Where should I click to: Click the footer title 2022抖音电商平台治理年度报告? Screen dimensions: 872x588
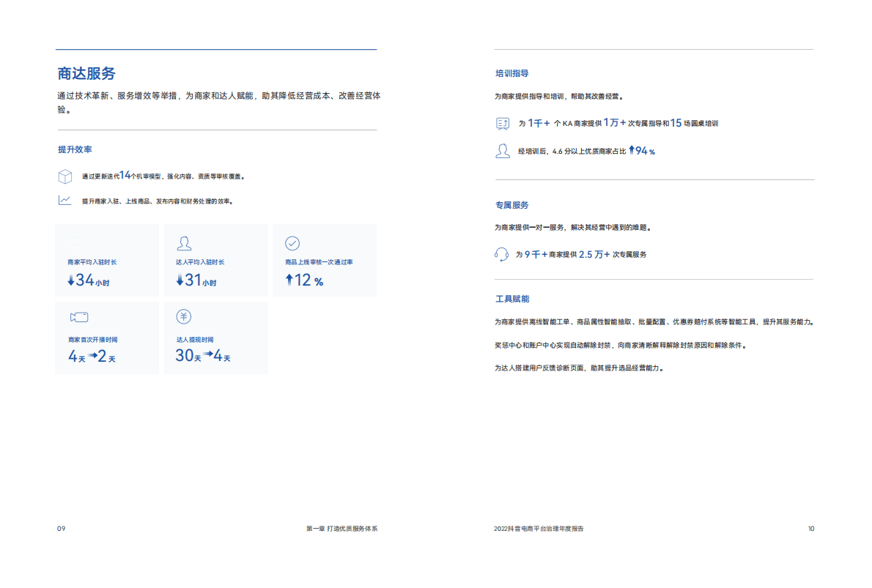tap(539, 529)
